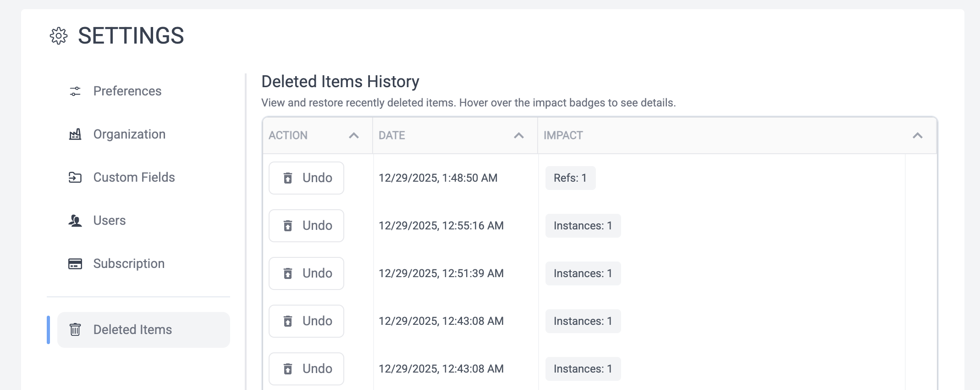Screen dimensions: 980x390
Task: Click the Custom Fields arrow icon
Action: (75, 178)
